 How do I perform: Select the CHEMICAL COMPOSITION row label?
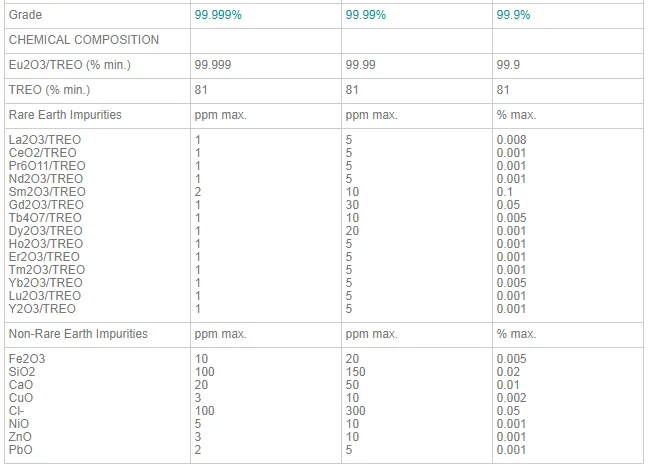(83, 40)
